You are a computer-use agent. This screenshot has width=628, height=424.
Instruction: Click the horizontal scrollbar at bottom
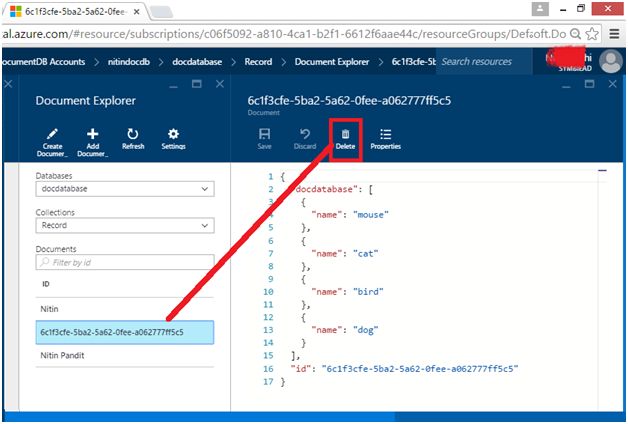coord(198,416)
